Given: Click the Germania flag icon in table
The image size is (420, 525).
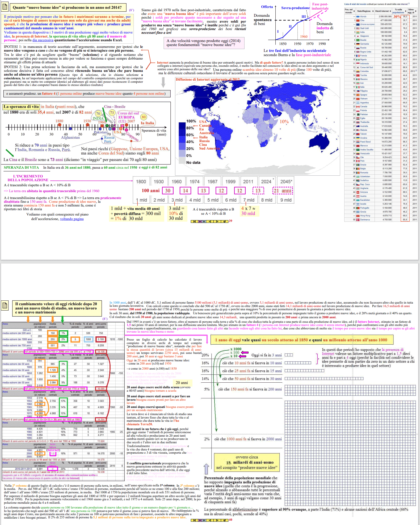Looking at the screenshot, I should pos(358,44).
